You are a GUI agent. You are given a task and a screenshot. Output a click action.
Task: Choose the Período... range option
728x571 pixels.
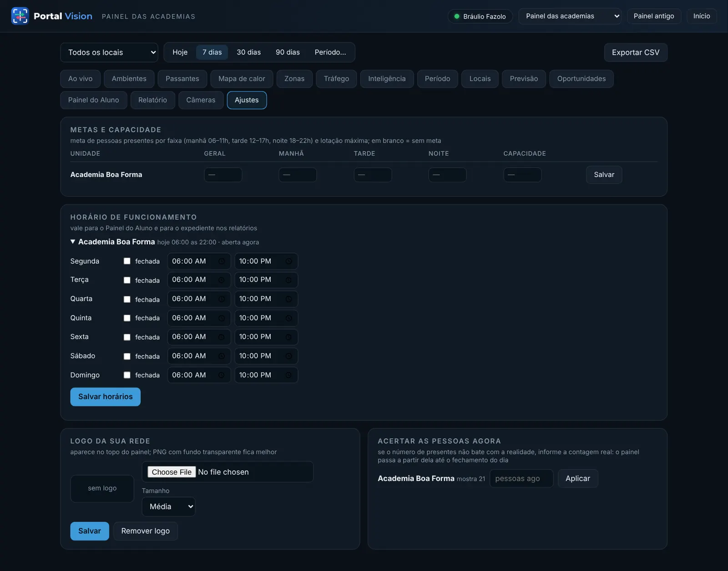[330, 52]
